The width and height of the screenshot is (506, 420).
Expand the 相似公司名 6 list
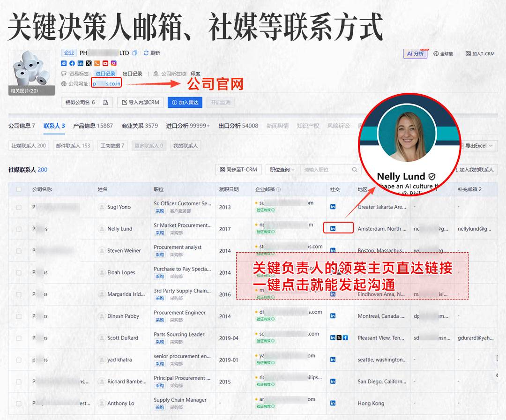coord(80,103)
